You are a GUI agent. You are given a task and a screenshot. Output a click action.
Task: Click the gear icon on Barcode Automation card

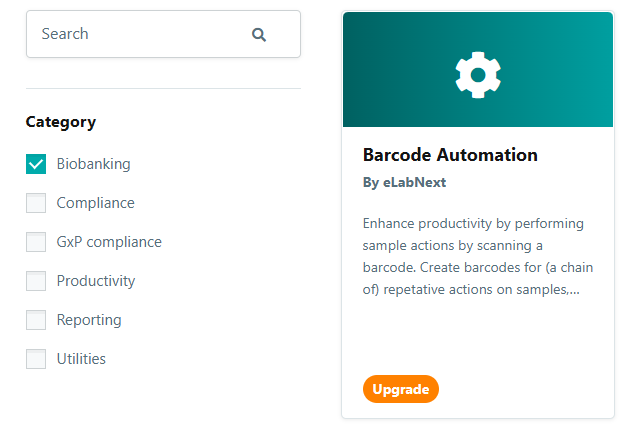click(x=478, y=75)
